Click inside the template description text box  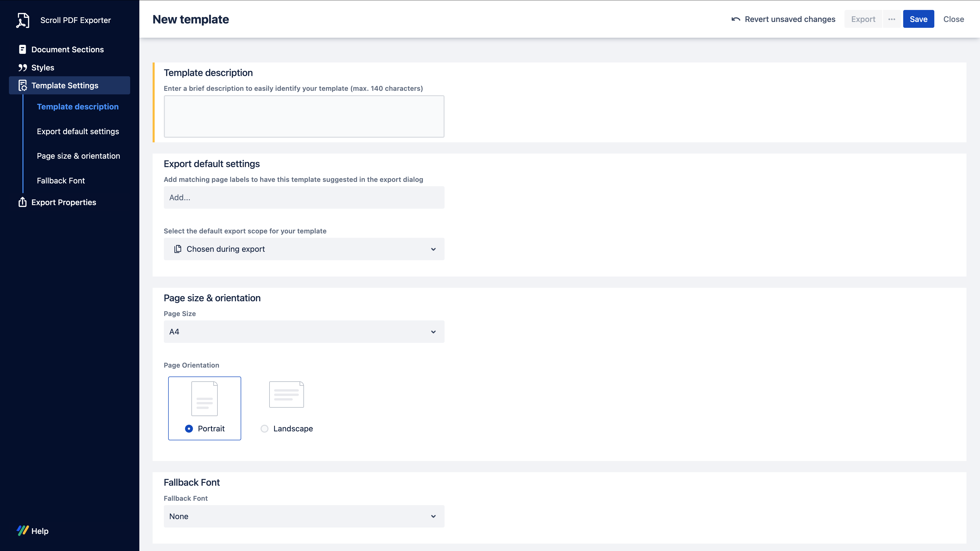(x=304, y=116)
